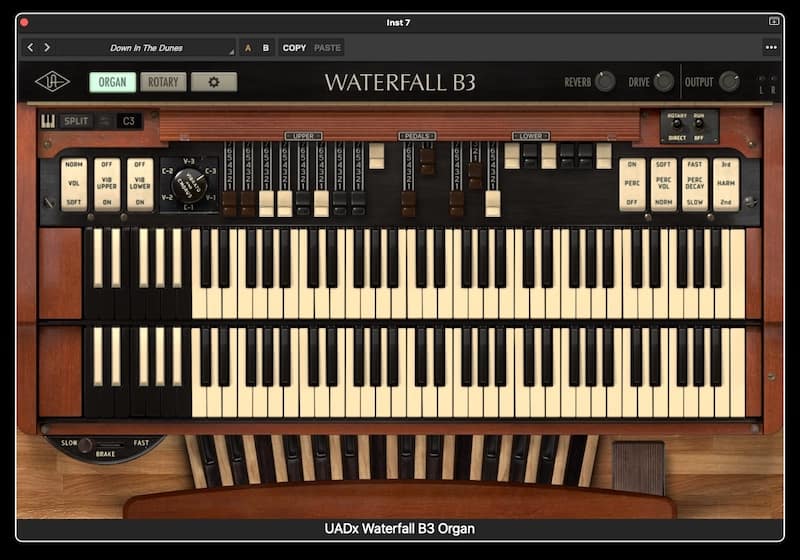Viewport: 800px width, 560px height.
Task: Toggle the VOL NORM/SOFT rocker switch
Action: tap(74, 184)
